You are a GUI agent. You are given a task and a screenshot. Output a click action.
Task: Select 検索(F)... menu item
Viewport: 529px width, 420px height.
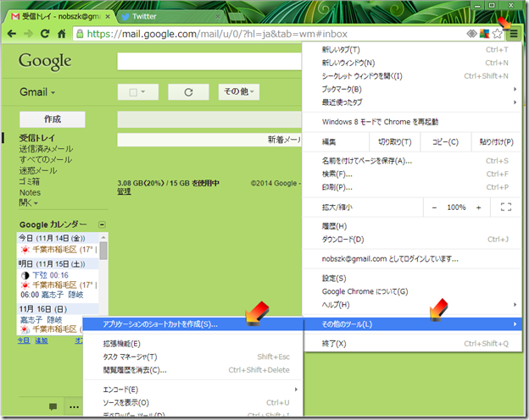(412, 174)
